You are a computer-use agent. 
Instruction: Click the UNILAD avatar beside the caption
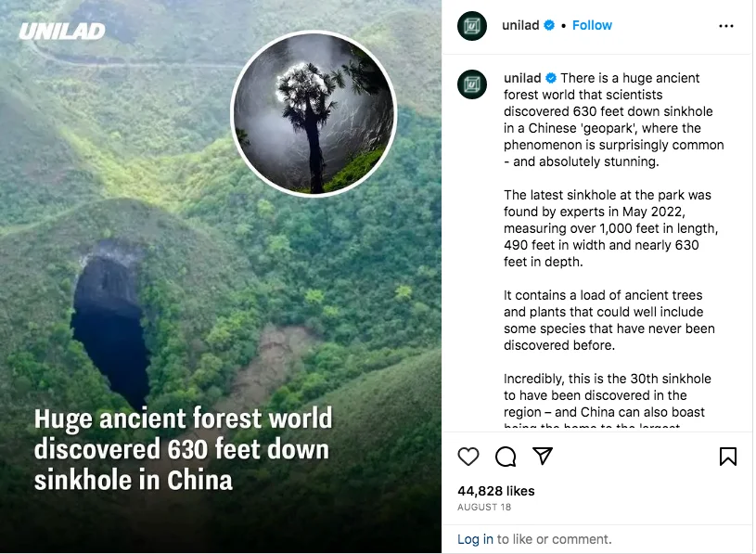[x=472, y=84]
